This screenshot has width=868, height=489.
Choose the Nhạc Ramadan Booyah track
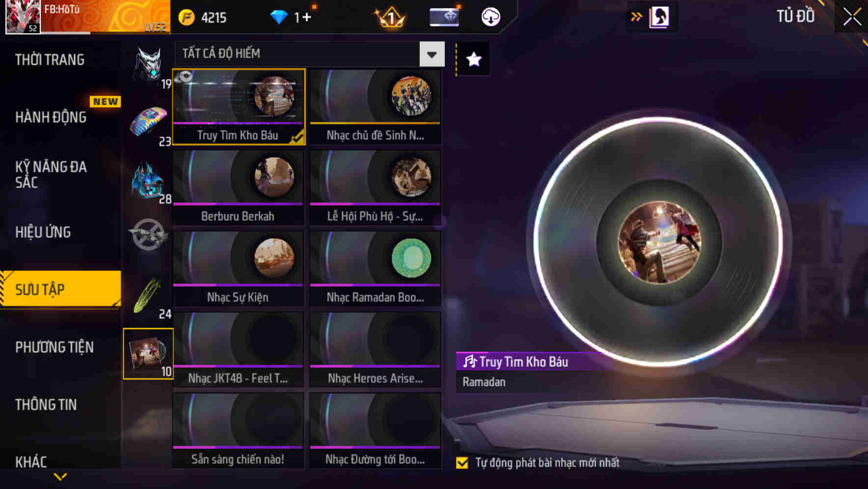376,269
